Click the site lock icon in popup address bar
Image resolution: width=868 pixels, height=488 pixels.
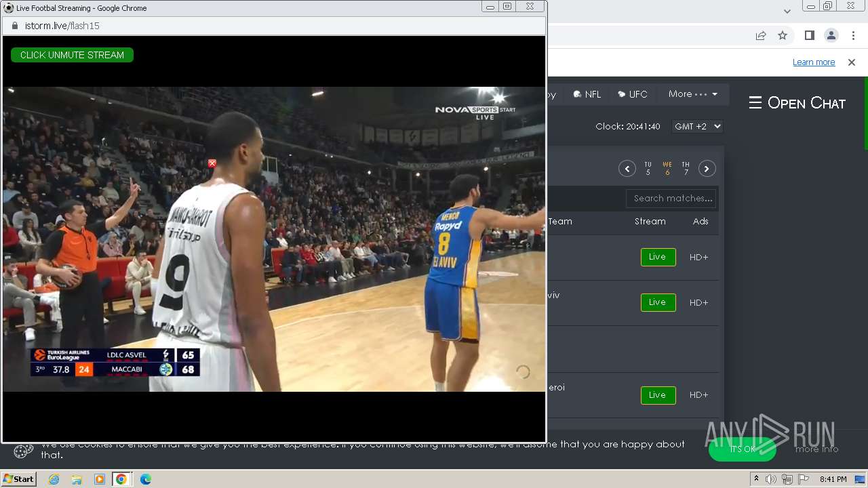click(x=14, y=26)
